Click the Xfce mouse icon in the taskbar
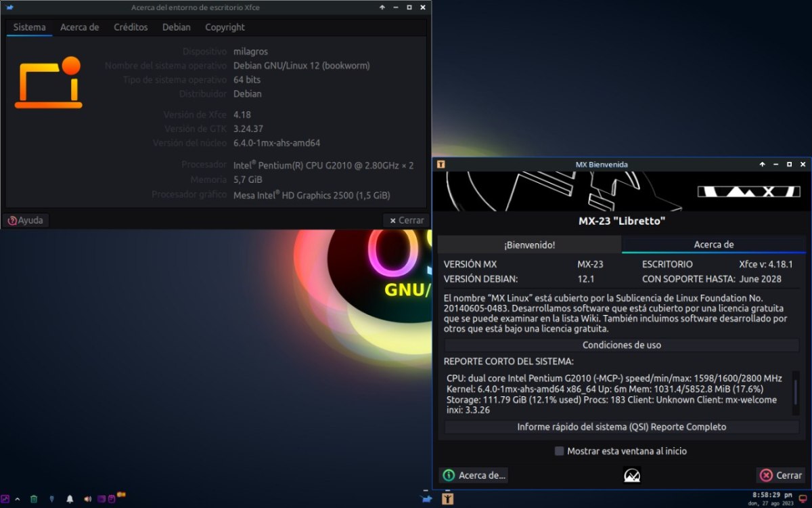The image size is (812, 508). pos(426,499)
